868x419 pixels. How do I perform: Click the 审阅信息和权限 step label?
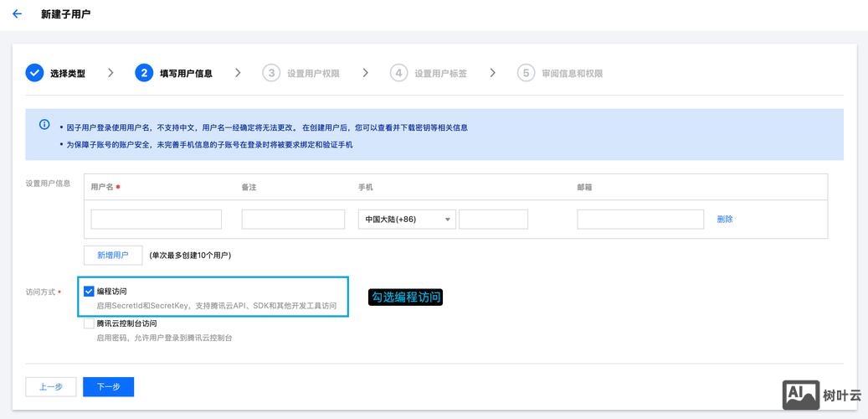(573, 73)
